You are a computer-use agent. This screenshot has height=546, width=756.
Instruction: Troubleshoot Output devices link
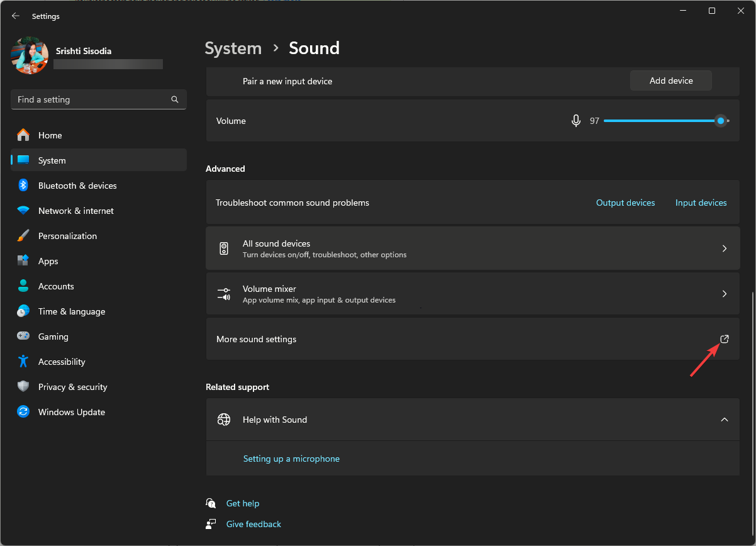[x=626, y=203]
